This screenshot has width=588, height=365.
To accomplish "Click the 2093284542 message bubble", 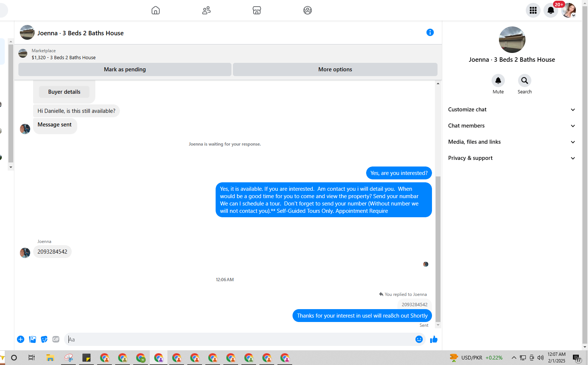I will click(52, 252).
